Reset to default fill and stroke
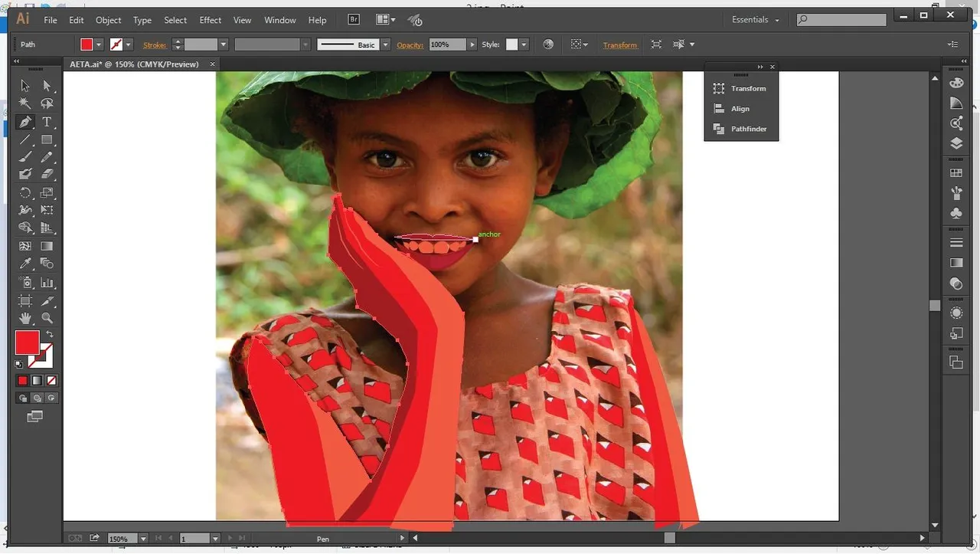 point(19,365)
